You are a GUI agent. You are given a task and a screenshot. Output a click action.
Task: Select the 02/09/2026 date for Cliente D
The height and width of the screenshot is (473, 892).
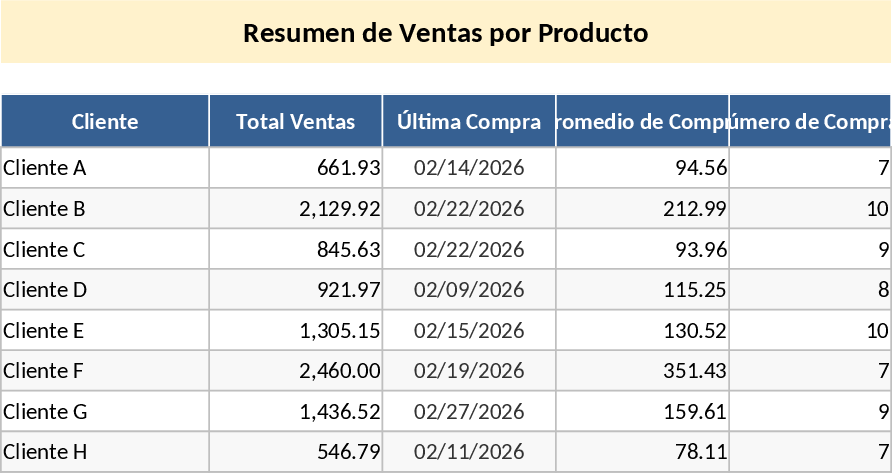(x=469, y=290)
